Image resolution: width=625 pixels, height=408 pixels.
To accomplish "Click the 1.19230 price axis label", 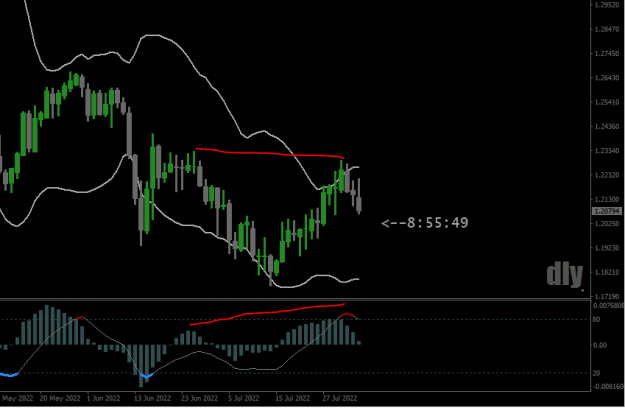I will pos(607,248).
